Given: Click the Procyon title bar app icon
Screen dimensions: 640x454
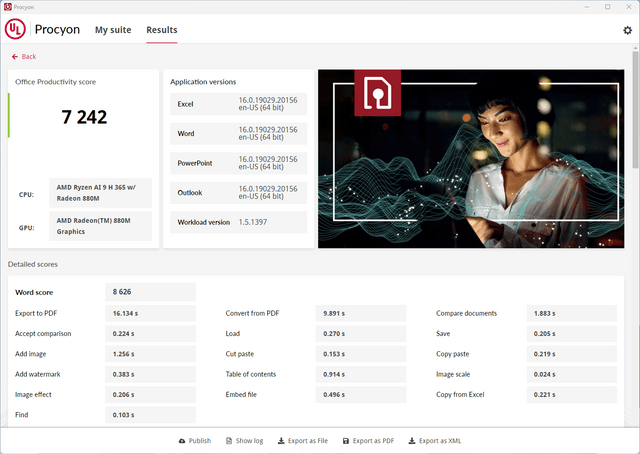Looking at the screenshot, I should (x=7, y=7).
